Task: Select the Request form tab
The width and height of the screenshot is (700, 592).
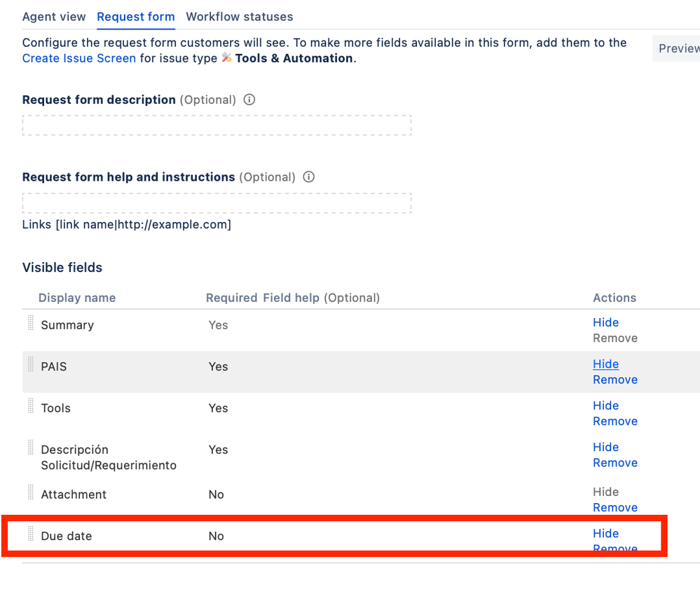Action: tap(136, 17)
